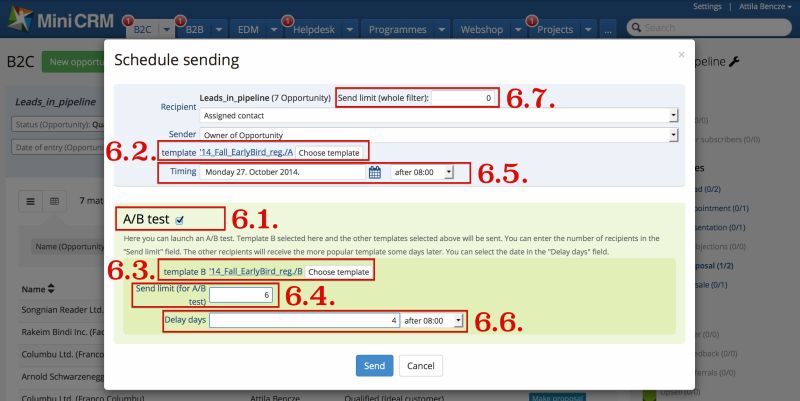Open the Settings link
The image size is (800, 401).
coord(707,7)
